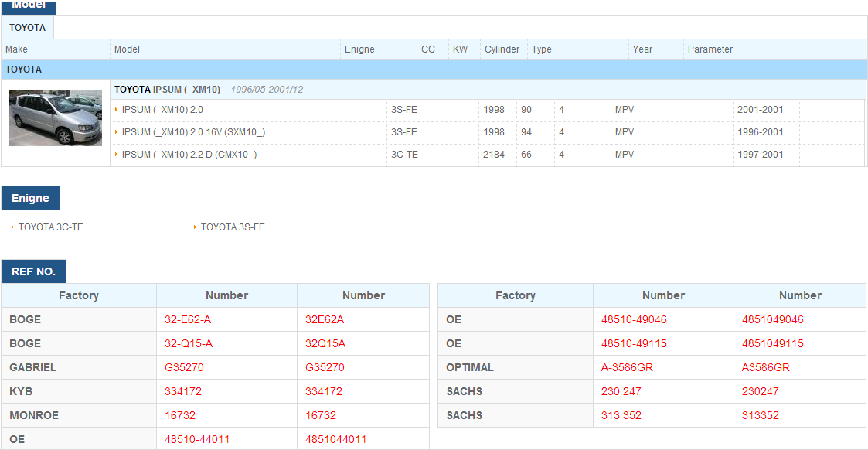Open the TOYOTA 3S-FE engine link
Image resolution: width=868 pixels, height=450 pixels.
coord(233,227)
